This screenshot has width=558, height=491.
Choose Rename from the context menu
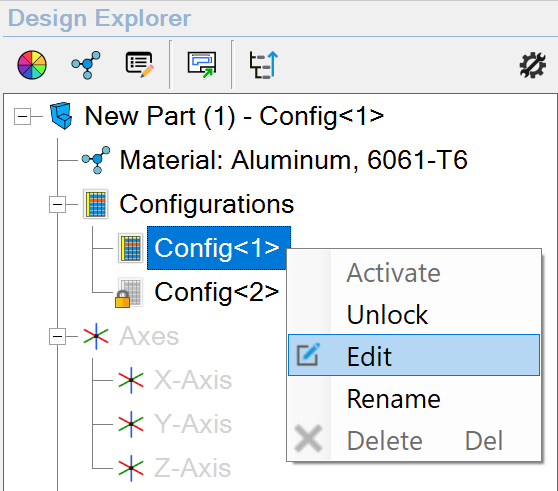(x=414, y=399)
